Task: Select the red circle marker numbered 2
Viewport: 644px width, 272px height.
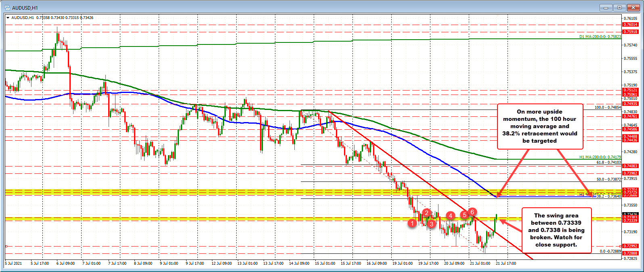Action: click(426, 213)
